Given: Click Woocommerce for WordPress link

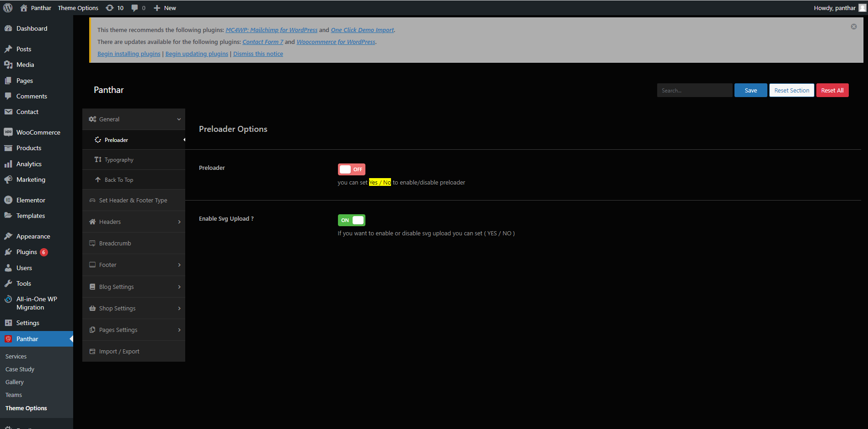Looking at the screenshot, I should 336,42.
